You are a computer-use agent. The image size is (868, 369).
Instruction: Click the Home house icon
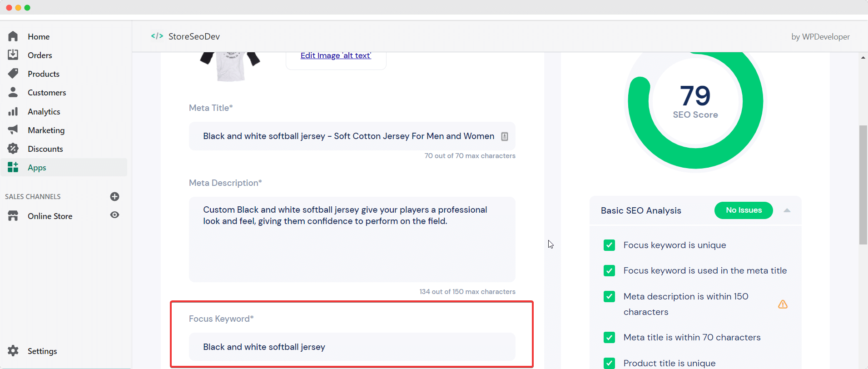tap(13, 36)
